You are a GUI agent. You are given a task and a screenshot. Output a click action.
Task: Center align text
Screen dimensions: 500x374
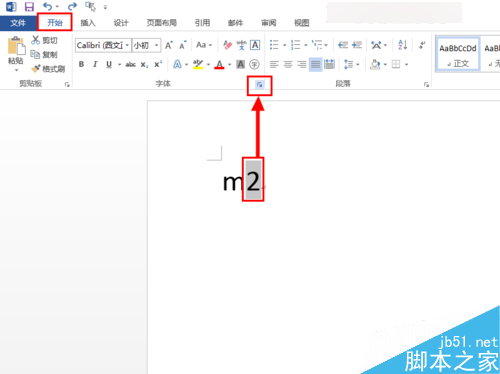(288, 64)
